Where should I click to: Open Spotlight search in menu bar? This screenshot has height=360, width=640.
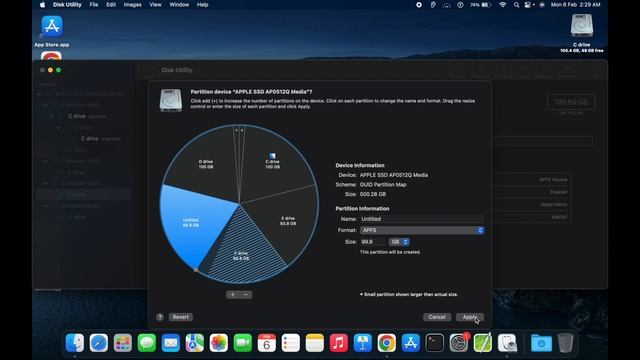516,5
